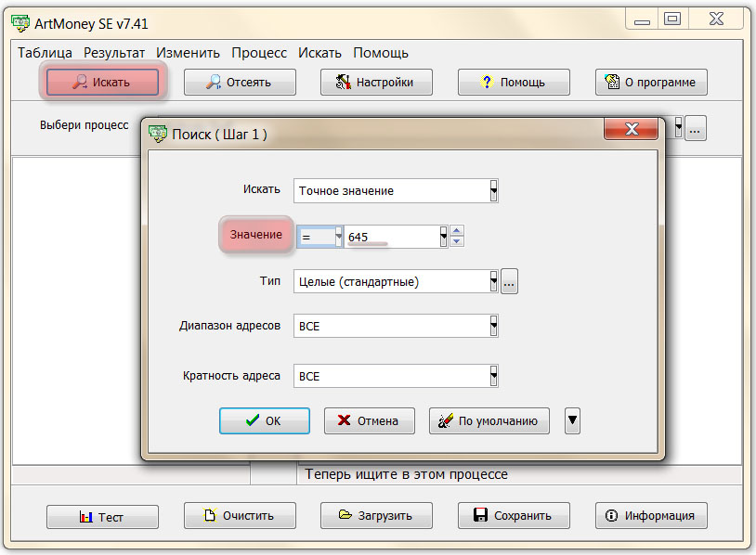756x555 pixels.
Task: Click the ellipsis button next to Тип
Action: [x=509, y=281]
